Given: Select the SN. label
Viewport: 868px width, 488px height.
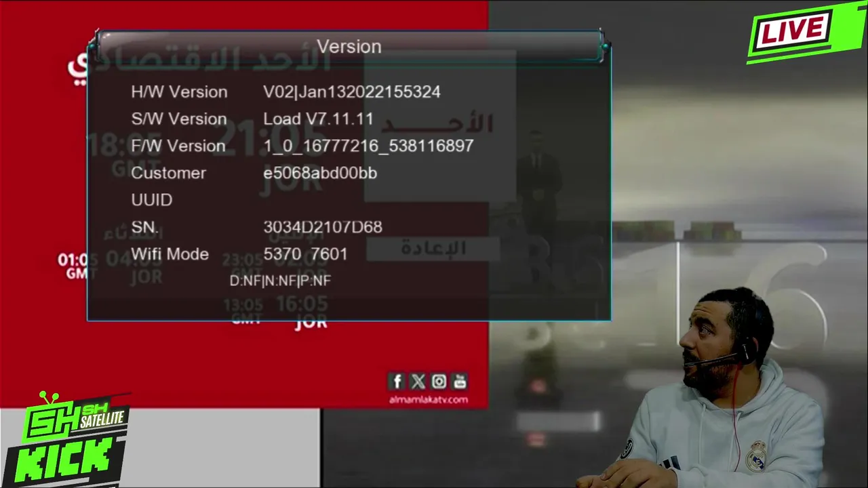Looking at the screenshot, I should [x=144, y=227].
